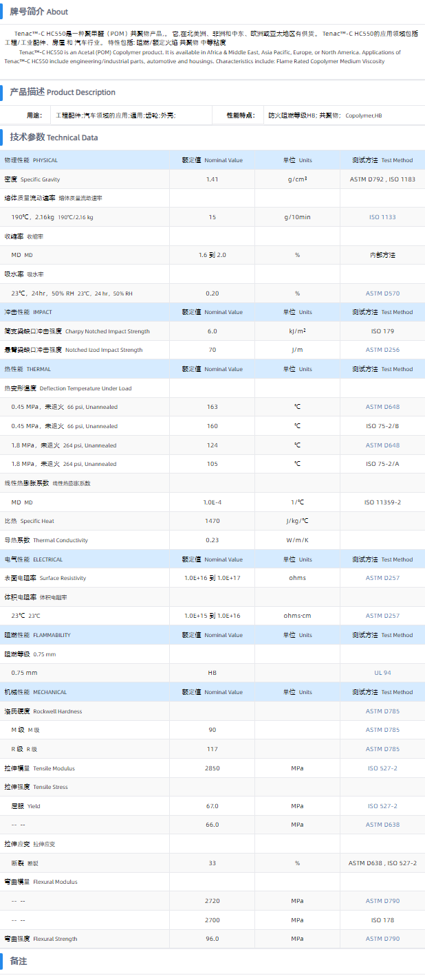The width and height of the screenshot is (425, 980).
Task: Click the 电气性能 ELECTRICAL section header
Action: (33, 559)
